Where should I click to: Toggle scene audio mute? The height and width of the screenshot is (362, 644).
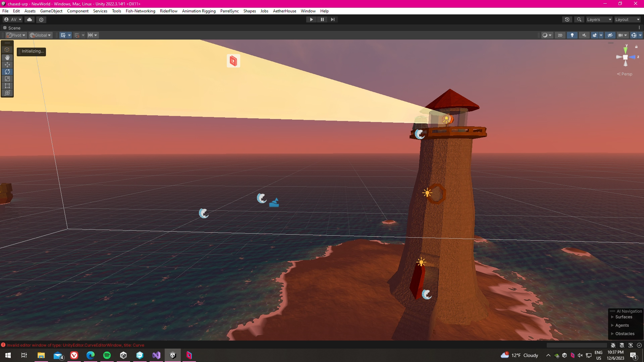(584, 35)
